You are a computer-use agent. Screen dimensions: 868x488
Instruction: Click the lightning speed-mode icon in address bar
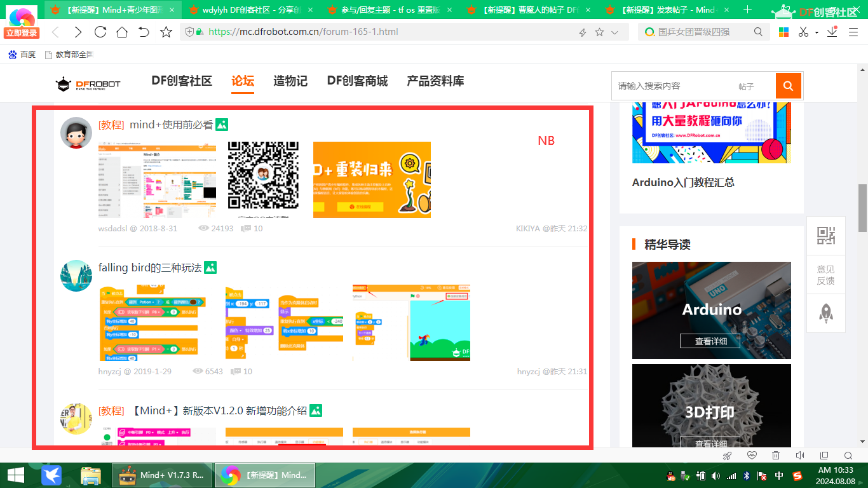tap(583, 32)
